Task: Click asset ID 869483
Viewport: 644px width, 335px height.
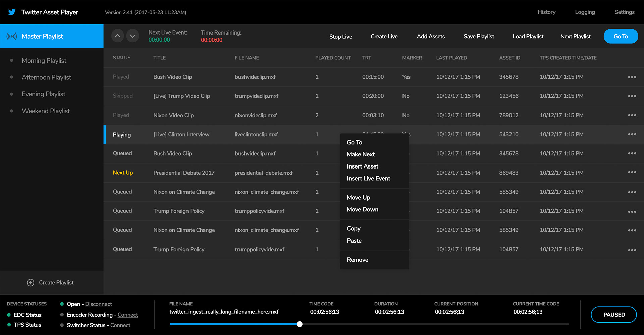Action: [509, 173]
